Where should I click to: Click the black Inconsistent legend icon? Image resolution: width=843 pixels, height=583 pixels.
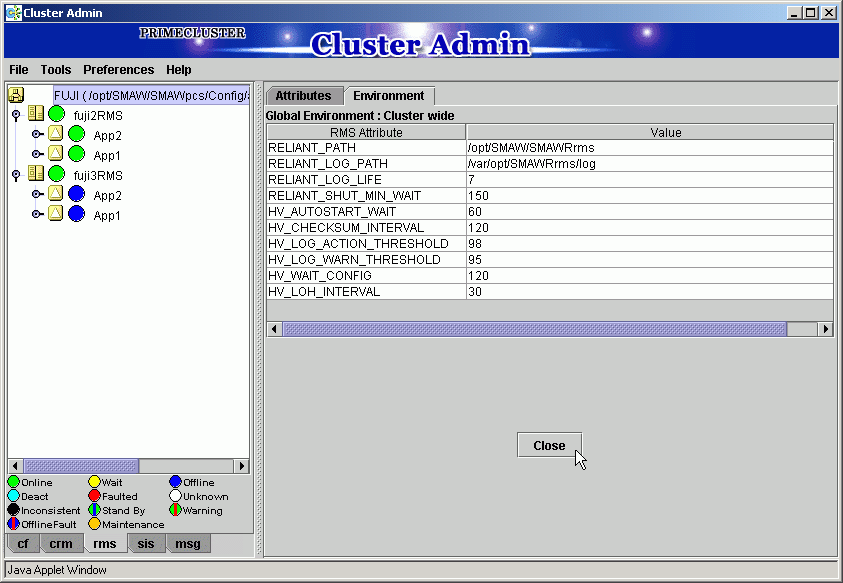[13, 509]
